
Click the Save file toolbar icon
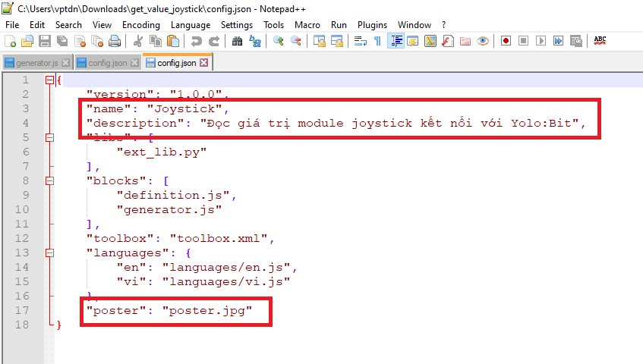point(45,41)
